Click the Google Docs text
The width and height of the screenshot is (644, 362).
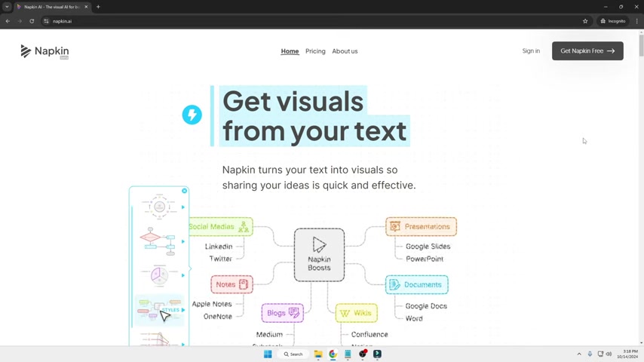click(426, 306)
